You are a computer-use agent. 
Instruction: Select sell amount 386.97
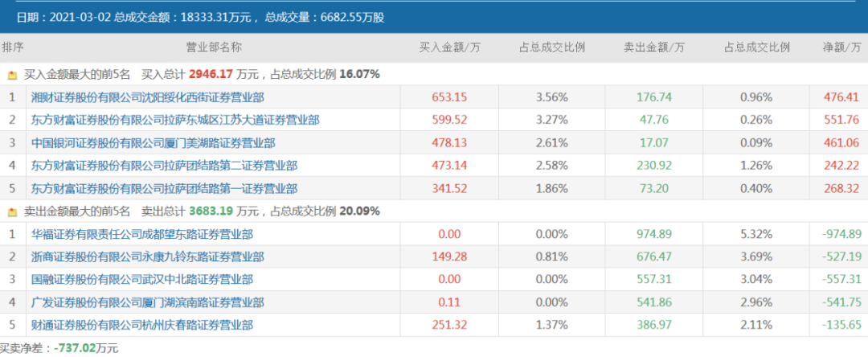tap(654, 326)
